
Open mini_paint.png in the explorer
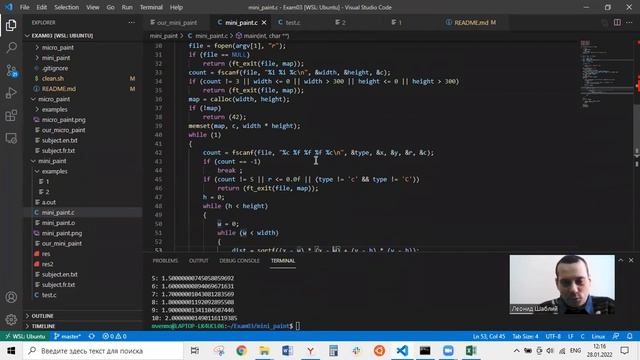click(x=82, y=233)
